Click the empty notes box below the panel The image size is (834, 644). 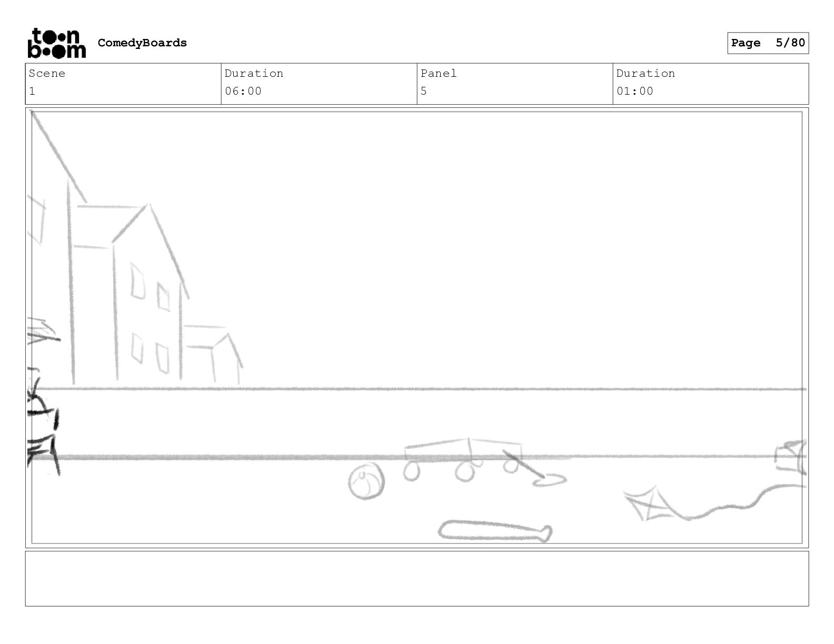(417, 578)
